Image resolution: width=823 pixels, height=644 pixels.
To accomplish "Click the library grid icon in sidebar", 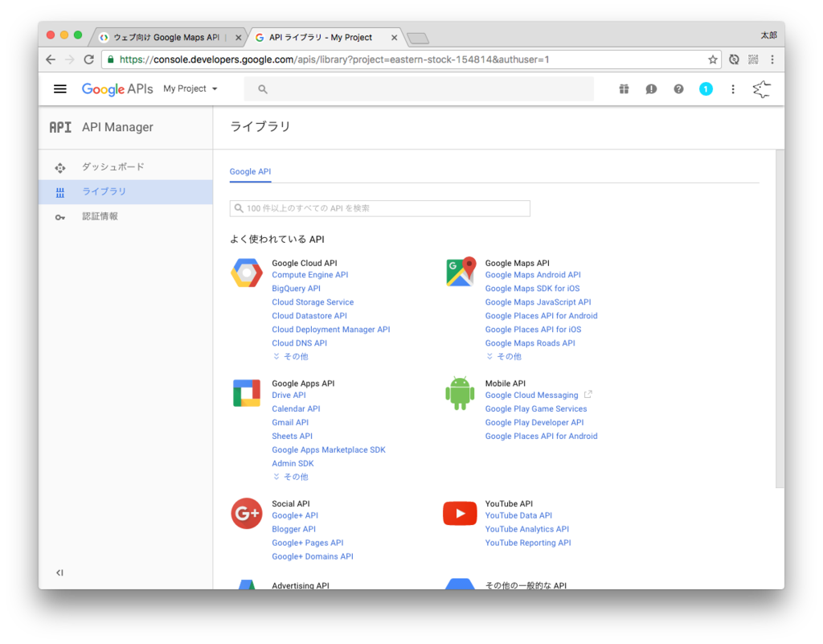I will [x=60, y=193].
